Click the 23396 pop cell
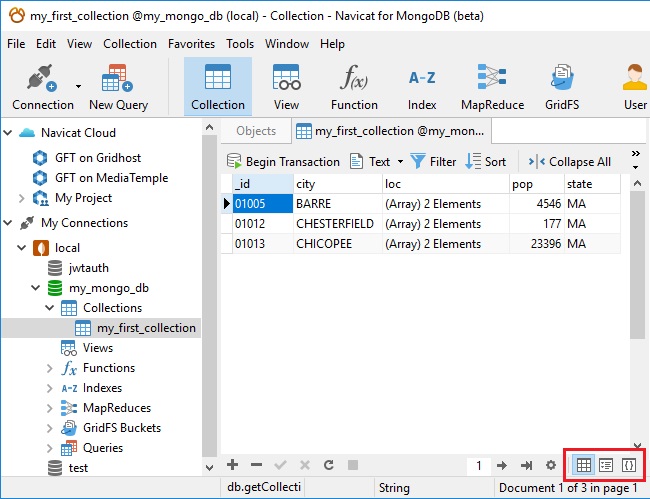650x499 pixels. click(536, 244)
